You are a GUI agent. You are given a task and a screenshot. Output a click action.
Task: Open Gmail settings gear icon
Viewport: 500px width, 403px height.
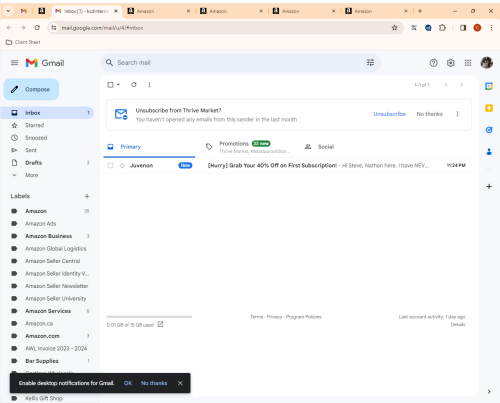451,63
